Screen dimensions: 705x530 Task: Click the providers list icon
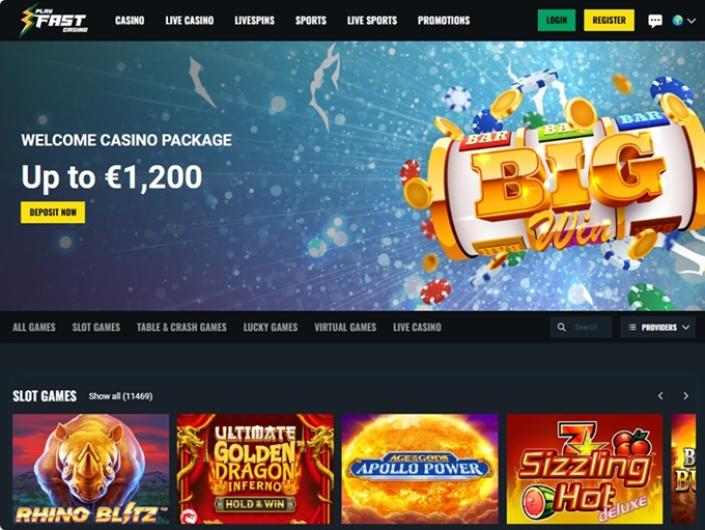click(x=632, y=327)
